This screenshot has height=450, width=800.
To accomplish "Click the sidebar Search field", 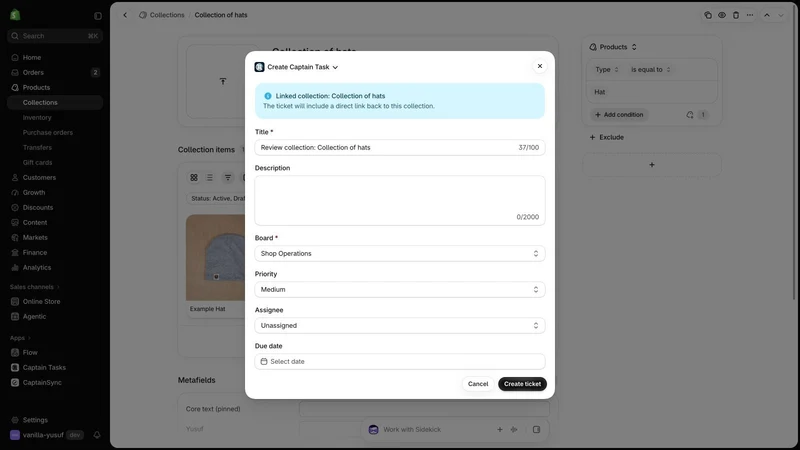I will point(55,36).
